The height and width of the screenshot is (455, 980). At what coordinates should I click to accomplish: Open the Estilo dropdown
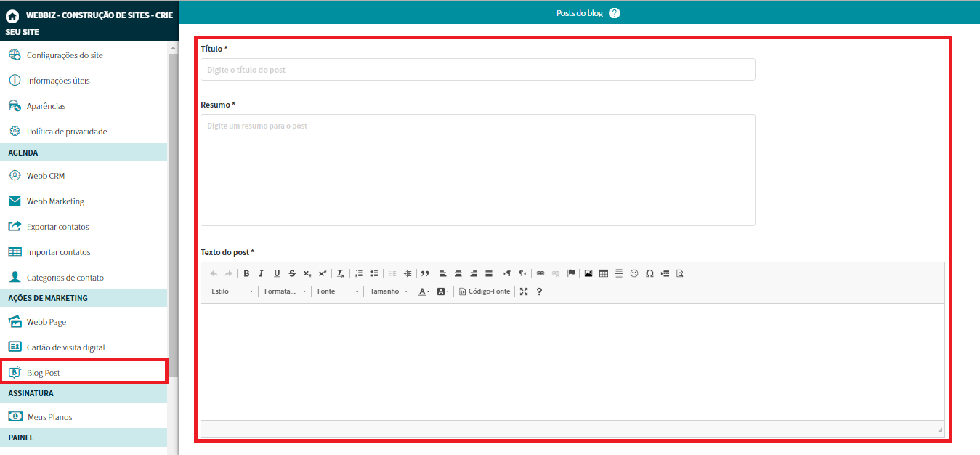click(232, 291)
